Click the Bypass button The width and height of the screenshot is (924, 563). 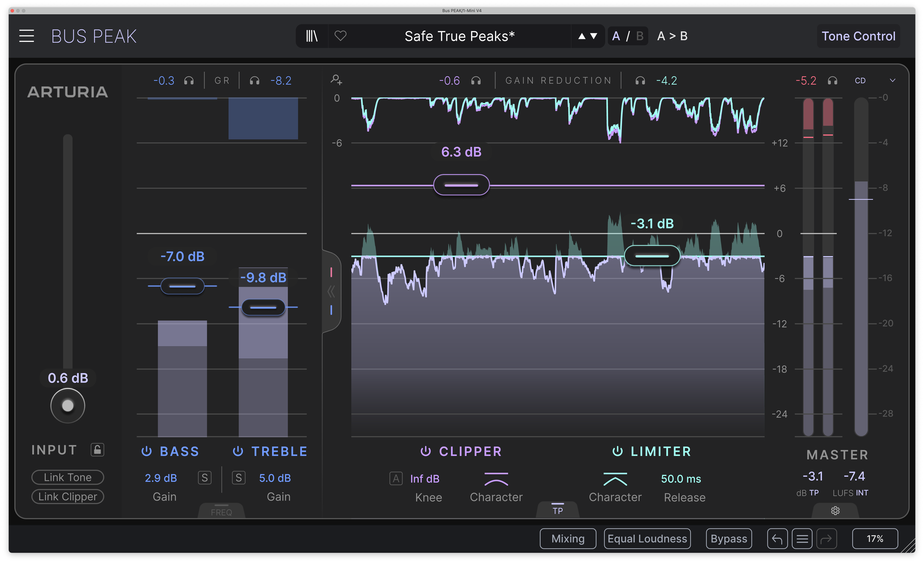(729, 539)
